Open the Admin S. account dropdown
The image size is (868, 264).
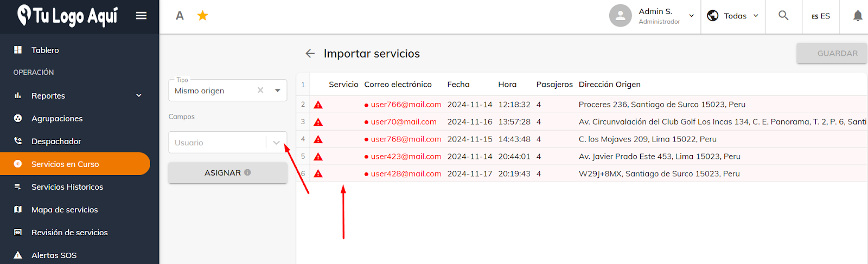coord(691,16)
